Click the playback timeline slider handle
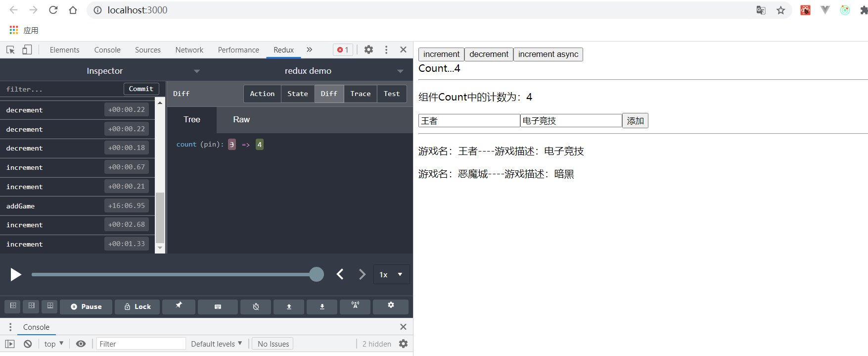 (x=316, y=274)
